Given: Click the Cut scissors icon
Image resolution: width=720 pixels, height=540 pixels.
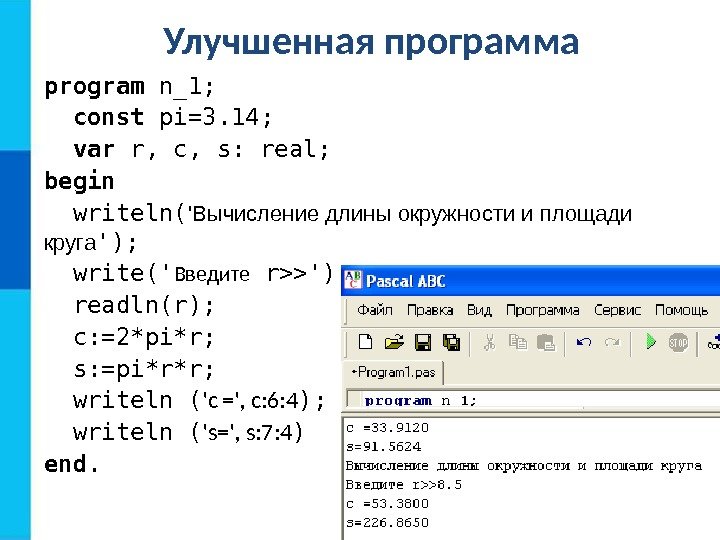Looking at the screenshot, I should click(x=489, y=343).
